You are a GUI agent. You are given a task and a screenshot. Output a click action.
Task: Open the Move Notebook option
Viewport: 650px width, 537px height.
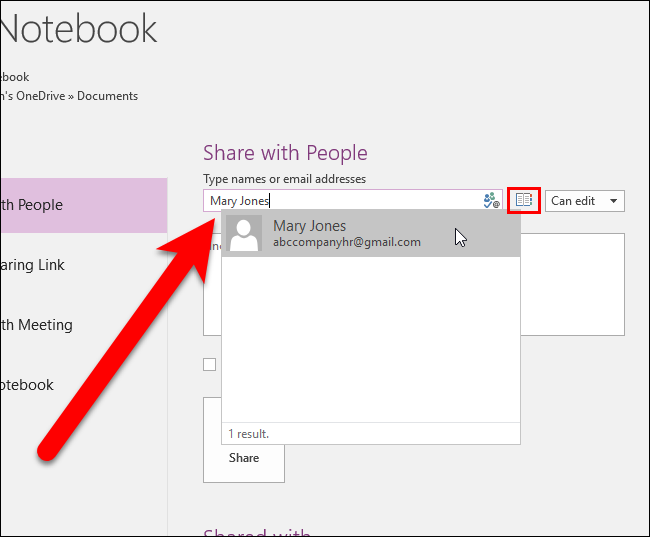pos(83,385)
